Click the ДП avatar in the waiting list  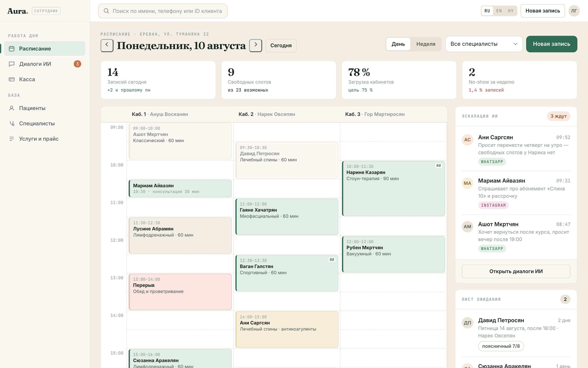[x=467, y=323]
